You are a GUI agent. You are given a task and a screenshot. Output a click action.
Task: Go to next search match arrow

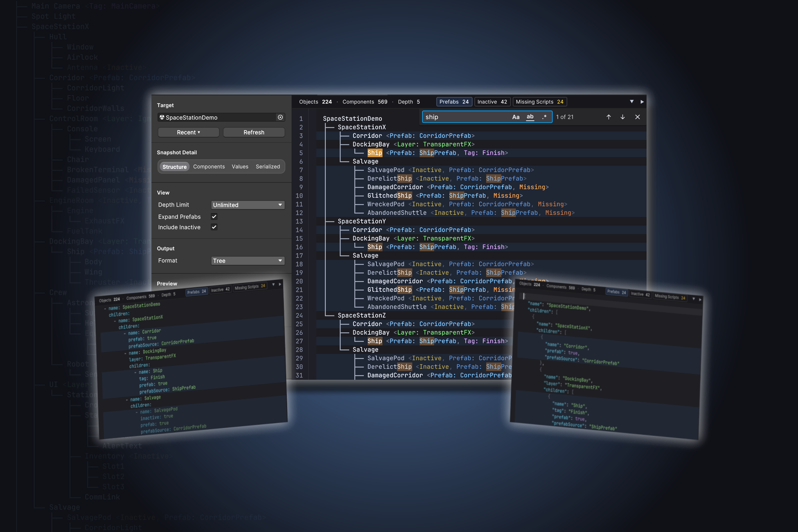pos(622,117)
